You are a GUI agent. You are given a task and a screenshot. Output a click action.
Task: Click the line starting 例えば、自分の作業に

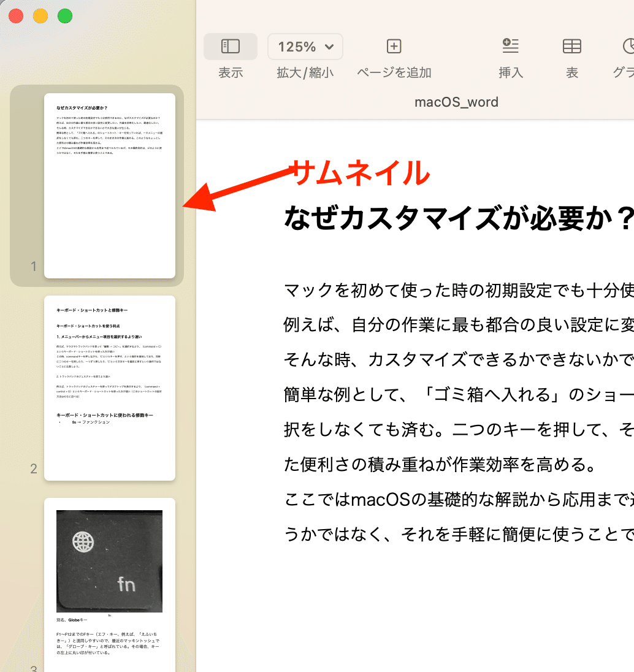(459, 325)
